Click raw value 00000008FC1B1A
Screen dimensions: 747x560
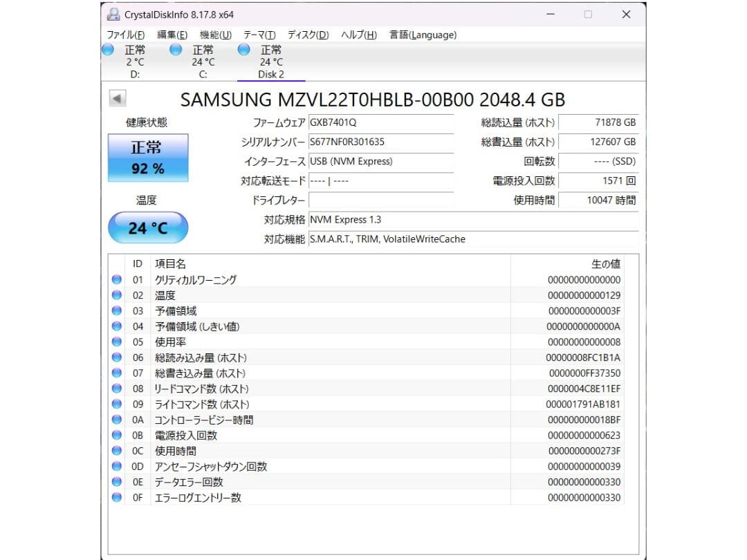coord(583,357)
